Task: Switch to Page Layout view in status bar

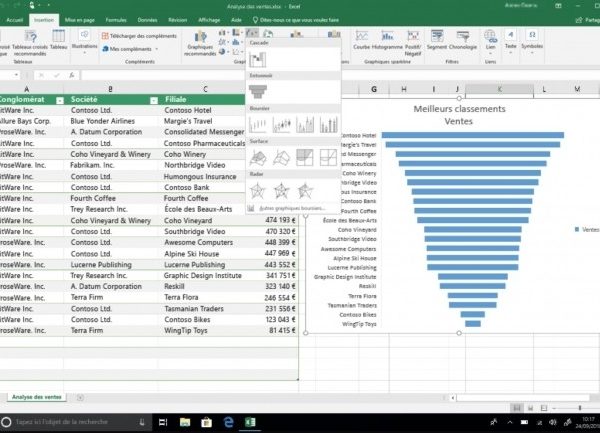Action: tap(530, 408)
